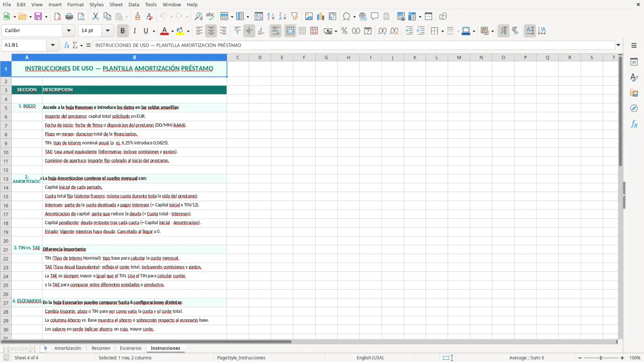
Task: Open the 14 pt font size dropdown
Action: (x=107, y=31)
